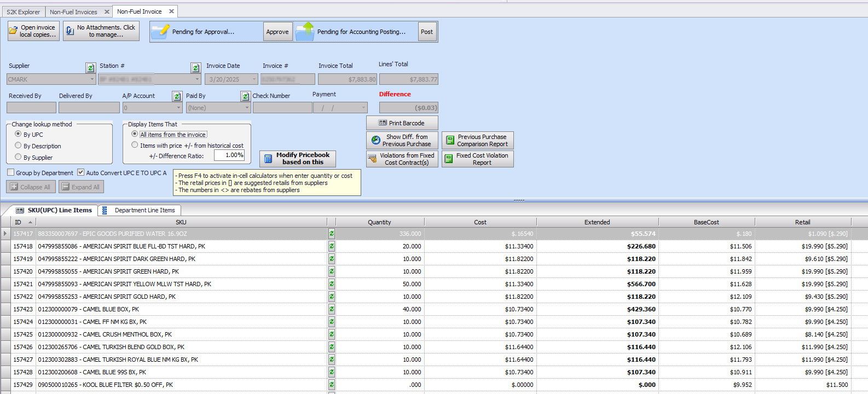Click row icon for Epic Goods Purified Water
Image resolution: width=868 pixels, height=394 pixels.
(332, 234)
